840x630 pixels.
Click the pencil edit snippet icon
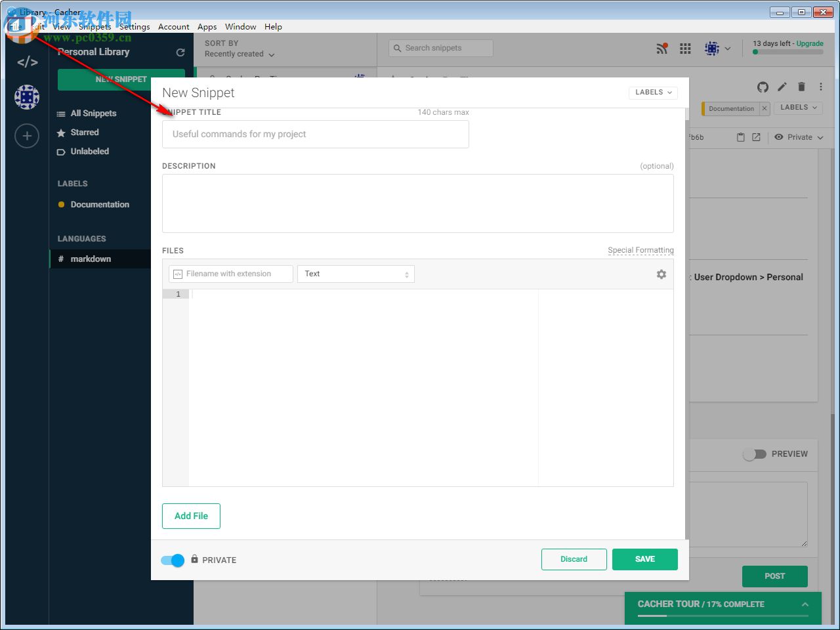pos(782,87)
